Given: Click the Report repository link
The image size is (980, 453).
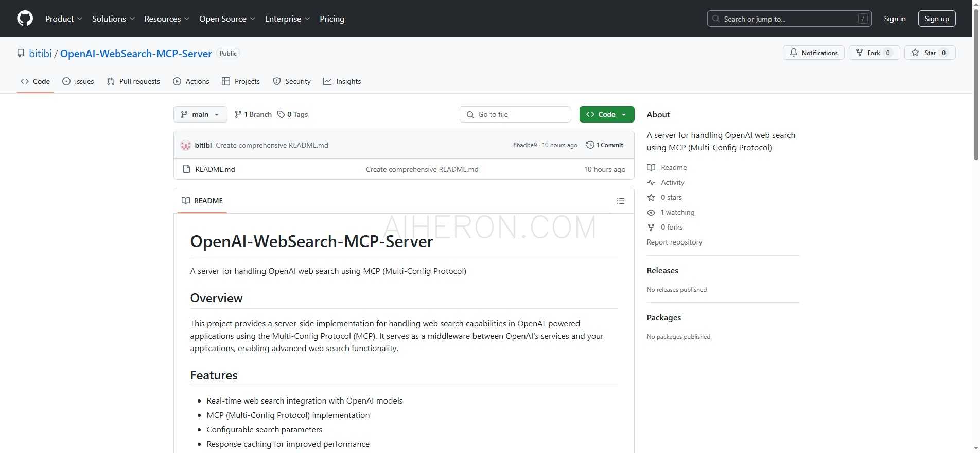Looking at the screenshot, I should pyautogui.click(x=674, y=242).
